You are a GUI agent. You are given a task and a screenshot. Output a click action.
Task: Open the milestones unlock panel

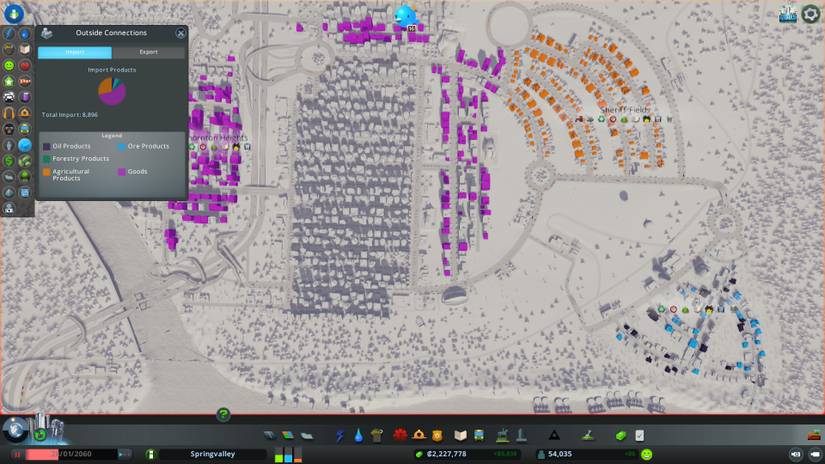(788, 14)
